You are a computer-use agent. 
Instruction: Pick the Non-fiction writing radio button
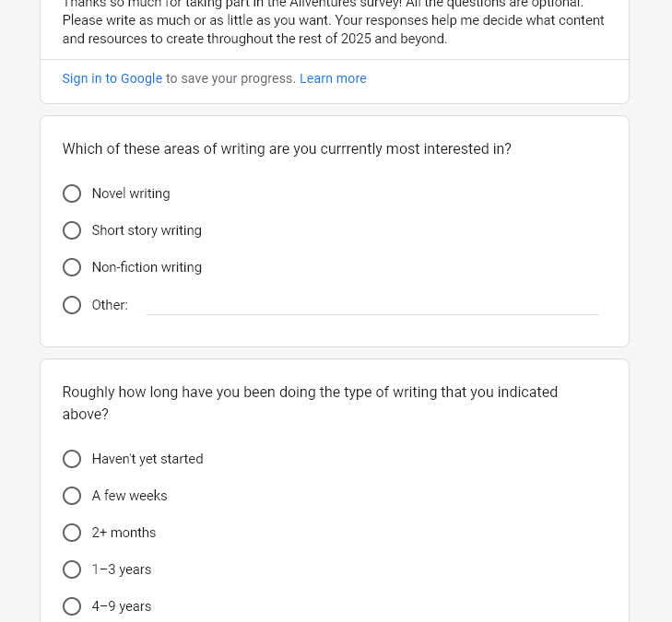click(x=72, y=267)
